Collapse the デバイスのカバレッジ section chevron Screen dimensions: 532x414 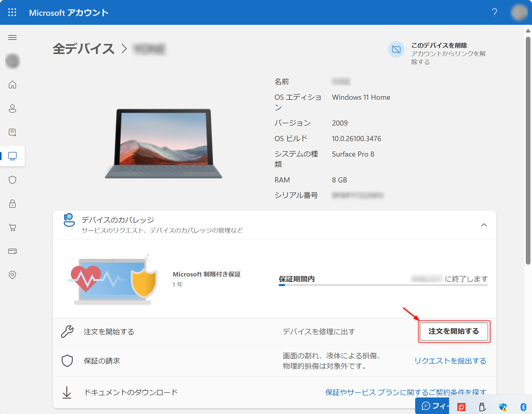pos(484,225)
